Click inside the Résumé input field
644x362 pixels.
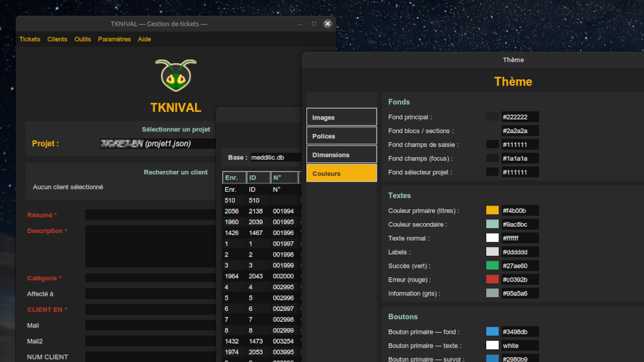tap(150, 214)
